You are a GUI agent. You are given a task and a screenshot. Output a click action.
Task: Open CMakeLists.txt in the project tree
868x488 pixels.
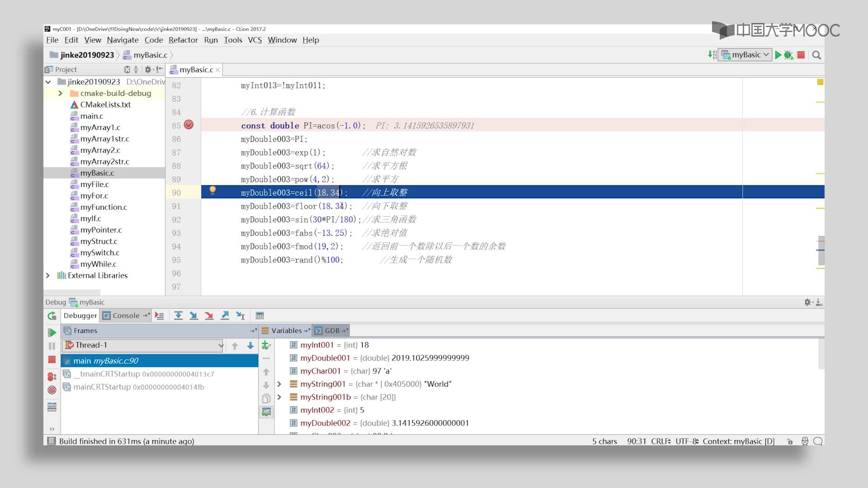coord(105,105)
